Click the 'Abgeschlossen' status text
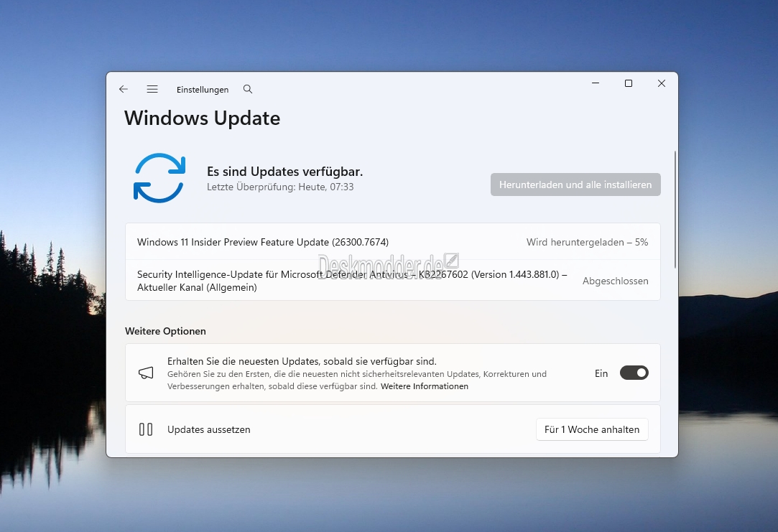Image resolution: width=778 pixels, height=532 pixels. click(x=615, y=281)
